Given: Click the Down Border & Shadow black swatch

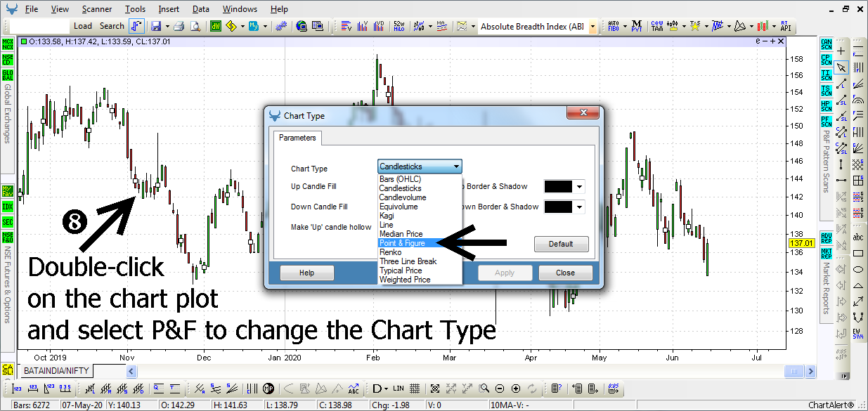Looking at the screenshot, I should [x=559, y=207].
